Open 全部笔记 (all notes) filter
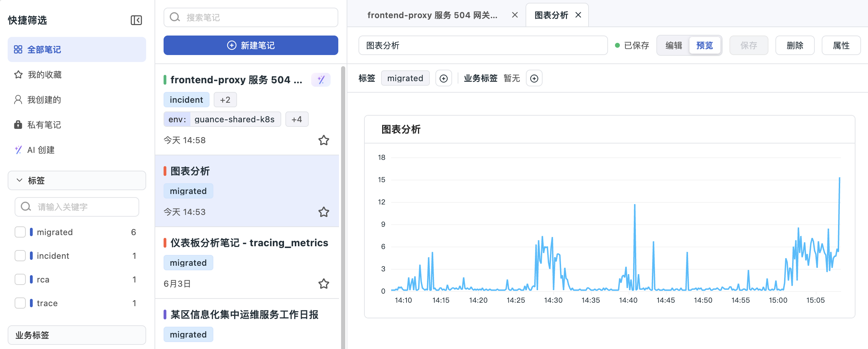The height and width of the screenshot is (349, 868). (x=77, y=49)
